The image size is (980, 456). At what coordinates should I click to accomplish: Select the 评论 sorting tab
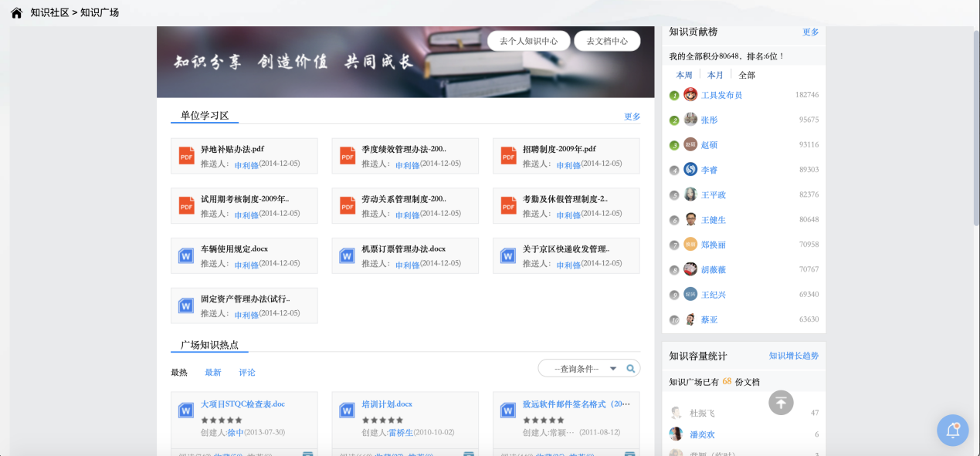pos(247,373)
